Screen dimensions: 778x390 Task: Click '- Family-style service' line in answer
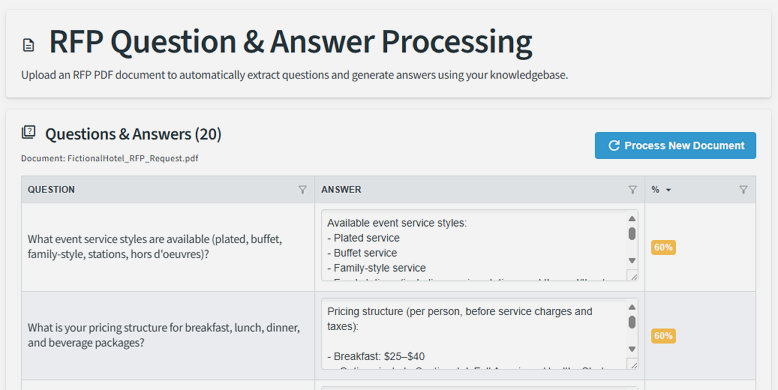pyautogui.click(x=377, y=268)
